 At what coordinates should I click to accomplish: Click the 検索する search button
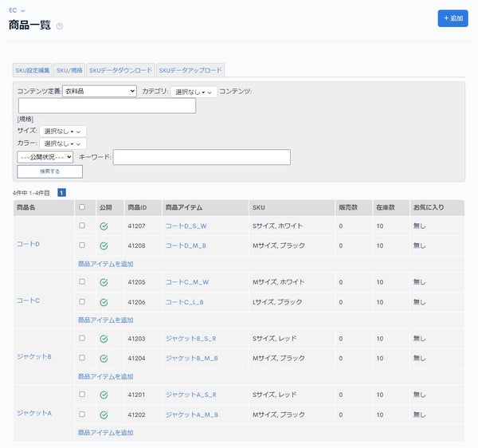(x=50, y=171)
